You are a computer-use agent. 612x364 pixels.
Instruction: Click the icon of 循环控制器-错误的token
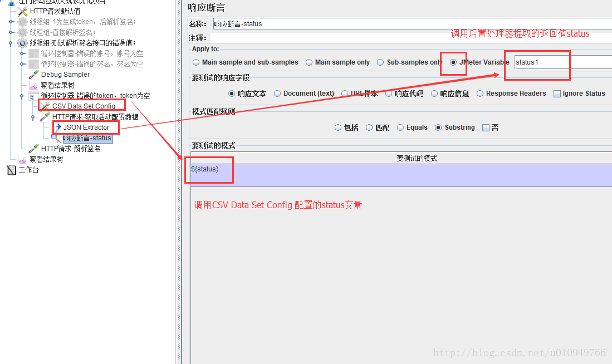click(x=34, y=96)
